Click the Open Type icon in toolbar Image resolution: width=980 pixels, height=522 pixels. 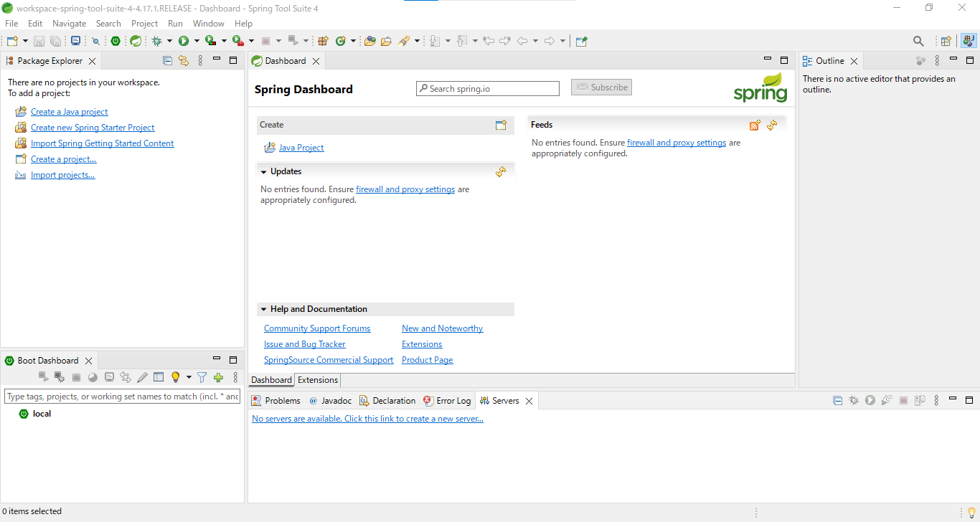coord(370,42)
